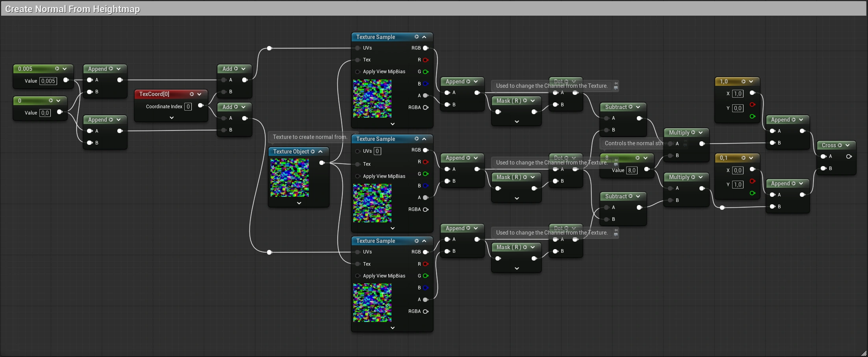Select the green output pin on 0,1 node
868x357 pixels.
tap(752, 193)
